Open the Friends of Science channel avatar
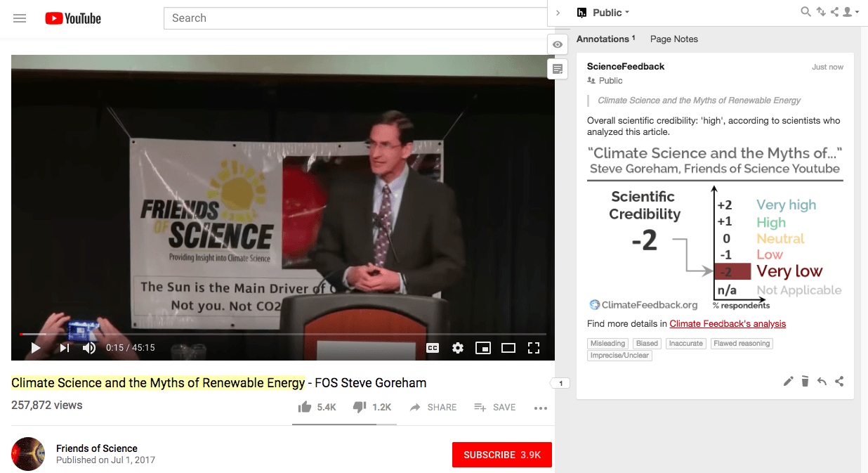868x473 pixels. point(29,454)
